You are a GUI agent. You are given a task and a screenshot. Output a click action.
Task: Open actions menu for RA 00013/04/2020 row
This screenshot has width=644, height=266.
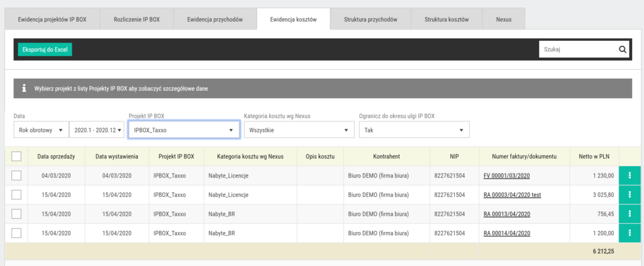coord(629,214)
